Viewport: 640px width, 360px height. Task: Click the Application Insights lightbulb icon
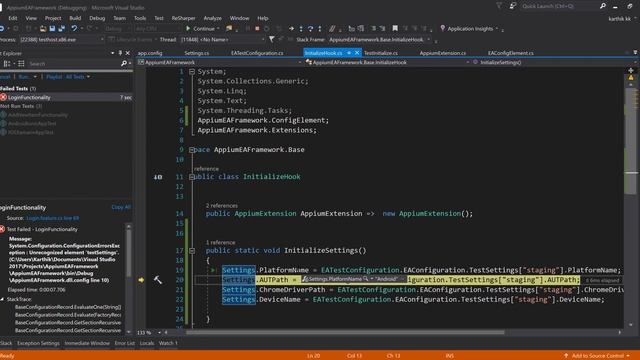click(x=442, y=29)
